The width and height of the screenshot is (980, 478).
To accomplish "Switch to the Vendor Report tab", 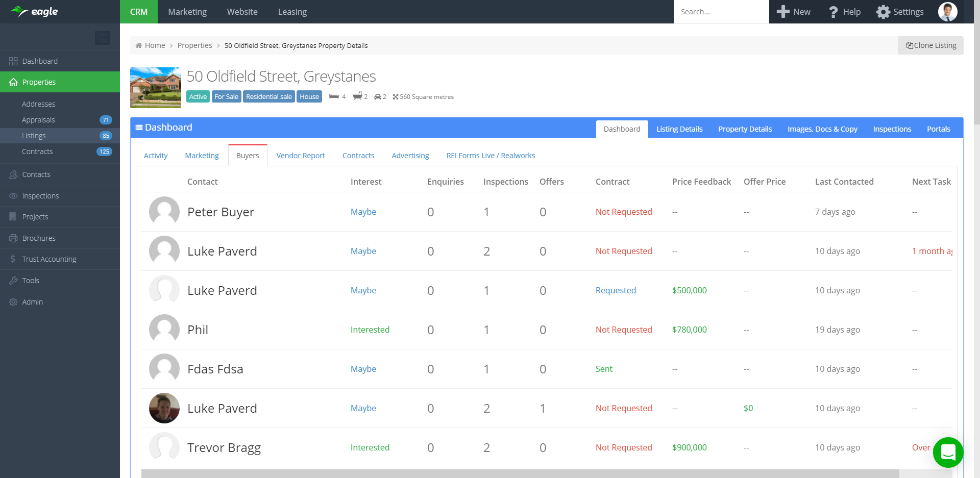I will pyautogui.click(x=301, y=156).
